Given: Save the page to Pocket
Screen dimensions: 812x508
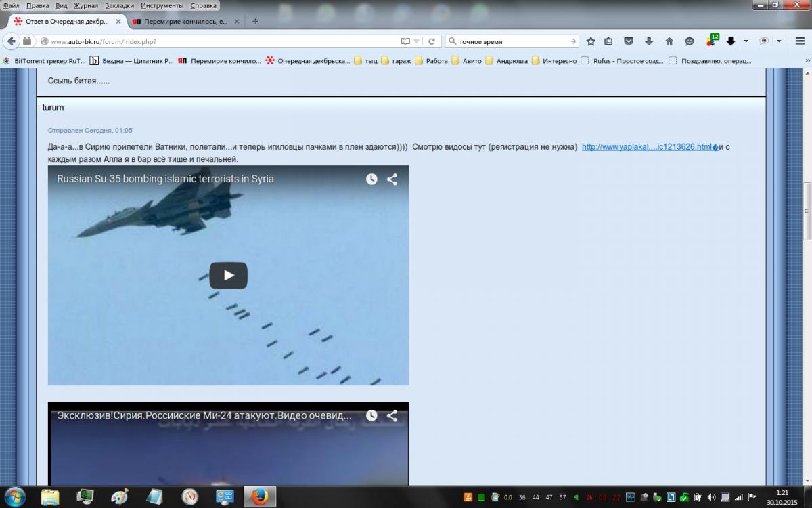Looking at the screenshot, I should 629,41.
